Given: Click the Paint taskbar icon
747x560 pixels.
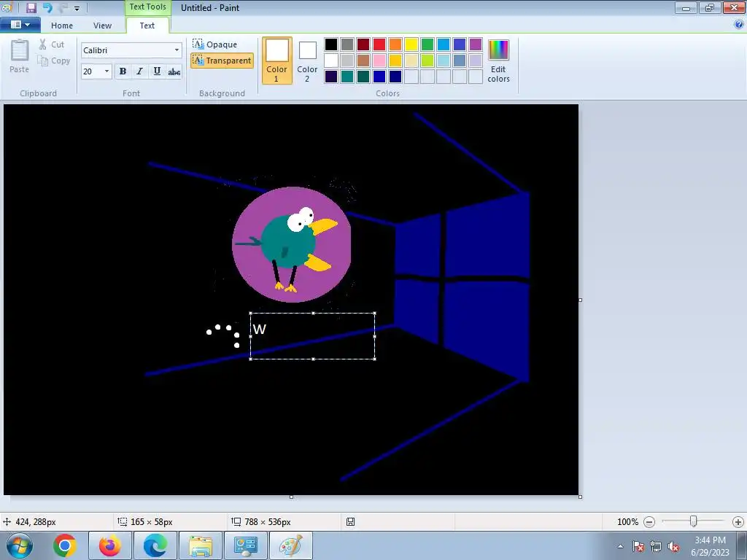Looking at the screenshot, I should pos(291,545).
